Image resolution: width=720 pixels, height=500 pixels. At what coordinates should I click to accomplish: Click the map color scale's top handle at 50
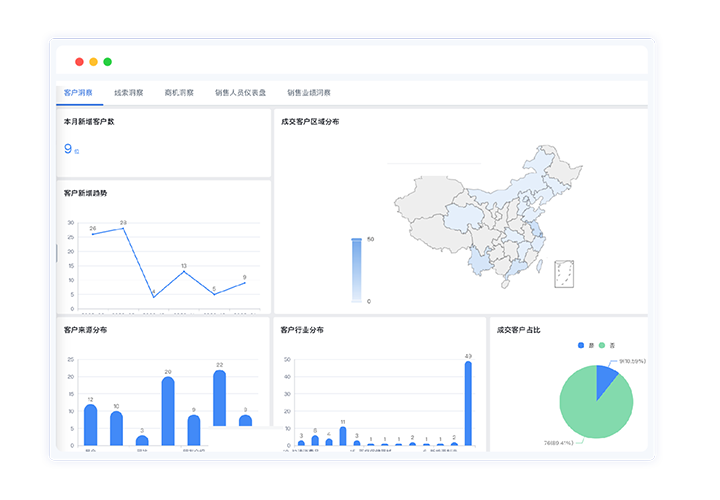pyautogui.click(x=356, y=240)
